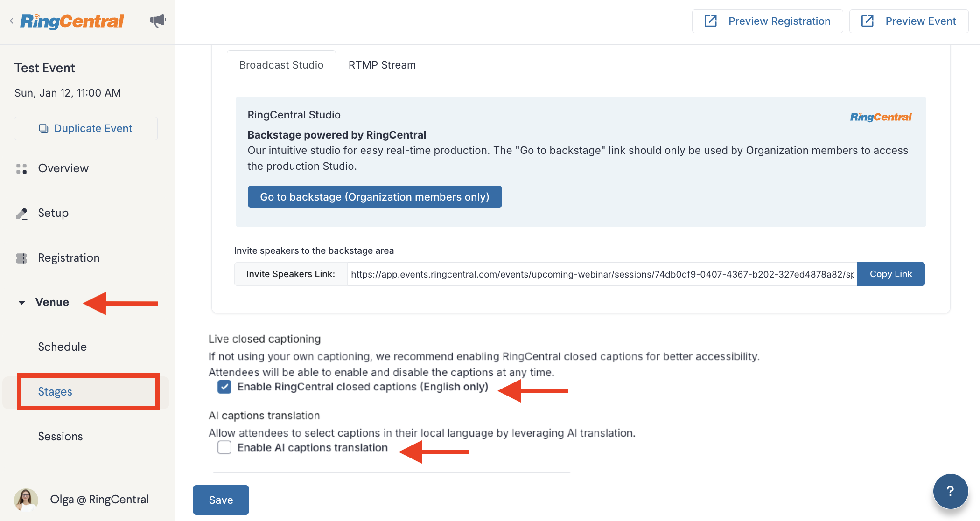The width and height of the screenshot is (980, 521).
Task: Click the 'RingCentral Studio' title text
Action: click(294, 115)
